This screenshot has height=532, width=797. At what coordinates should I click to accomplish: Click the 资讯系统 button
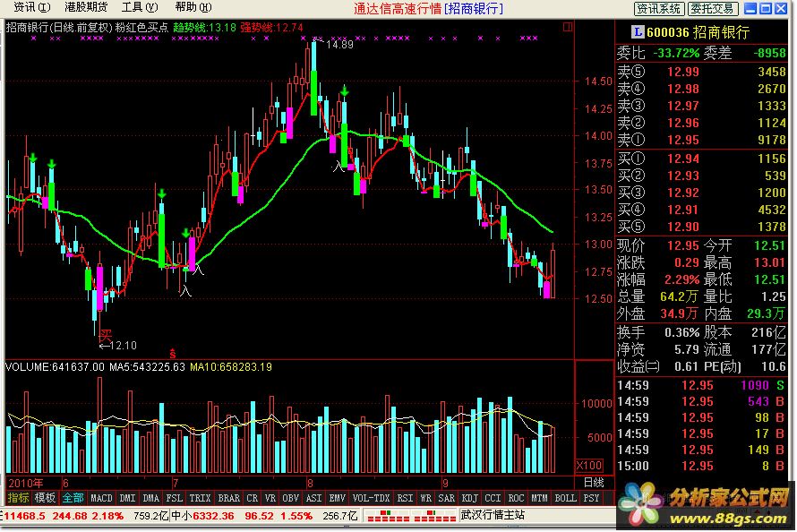(659, 8)
